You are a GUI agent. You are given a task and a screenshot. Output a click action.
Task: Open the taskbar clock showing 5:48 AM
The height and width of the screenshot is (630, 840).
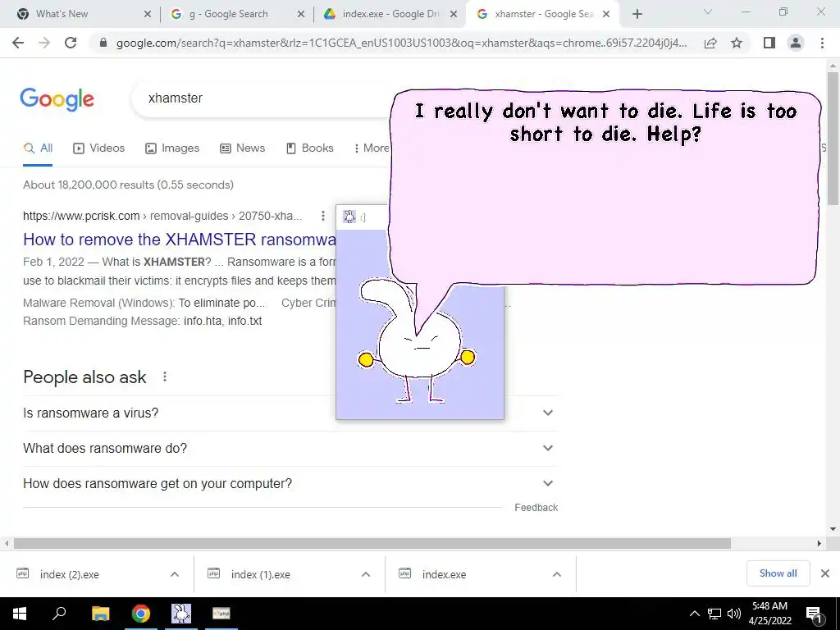point(769,614)
